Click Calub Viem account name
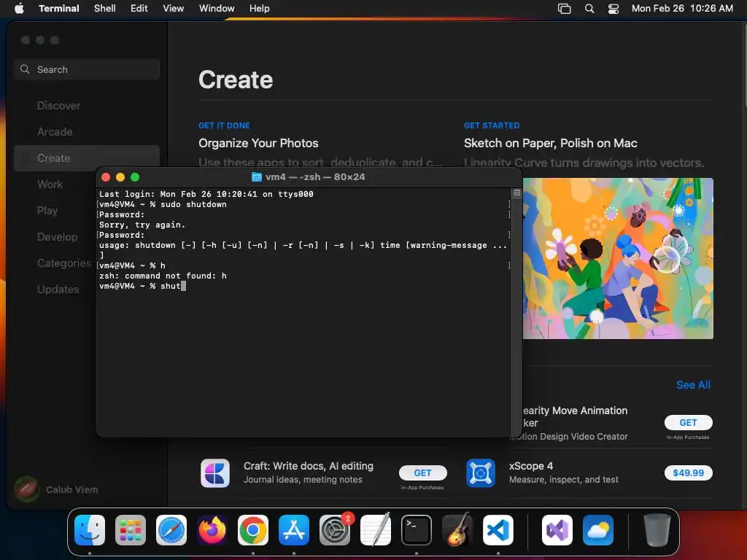Screen dimensions: 747x560 point(72,489)
